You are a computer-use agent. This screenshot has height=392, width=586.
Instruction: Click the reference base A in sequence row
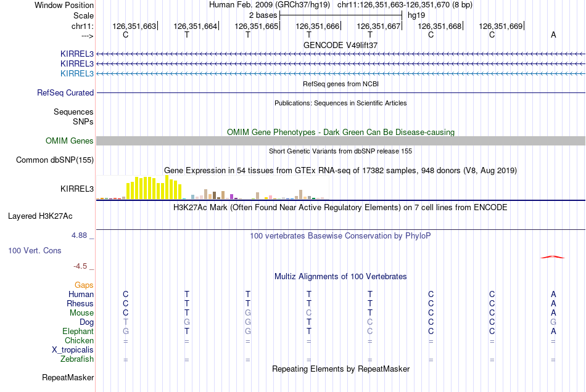553,35
